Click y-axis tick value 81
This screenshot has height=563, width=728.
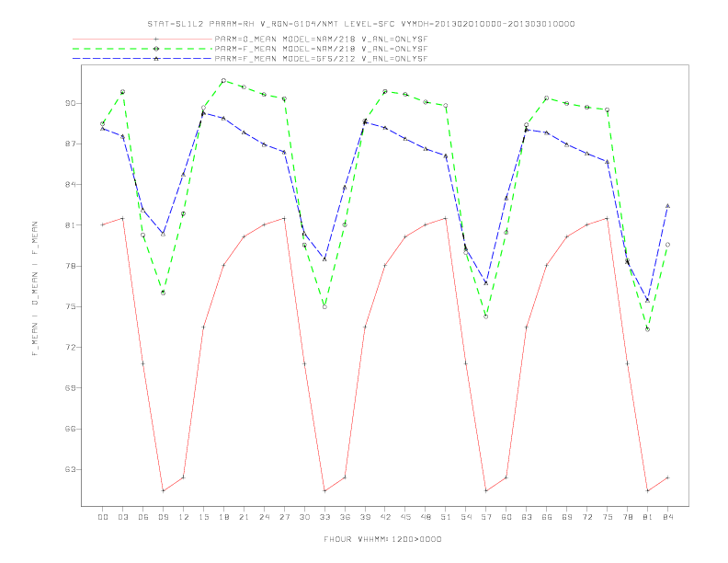point(71,225)
